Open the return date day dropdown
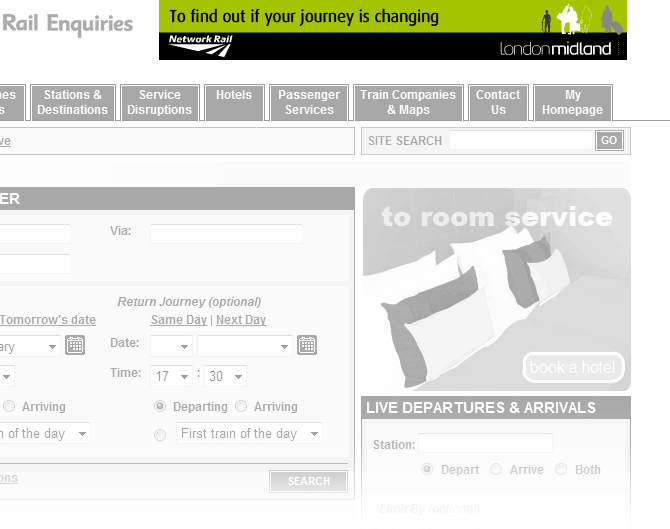 171,346
